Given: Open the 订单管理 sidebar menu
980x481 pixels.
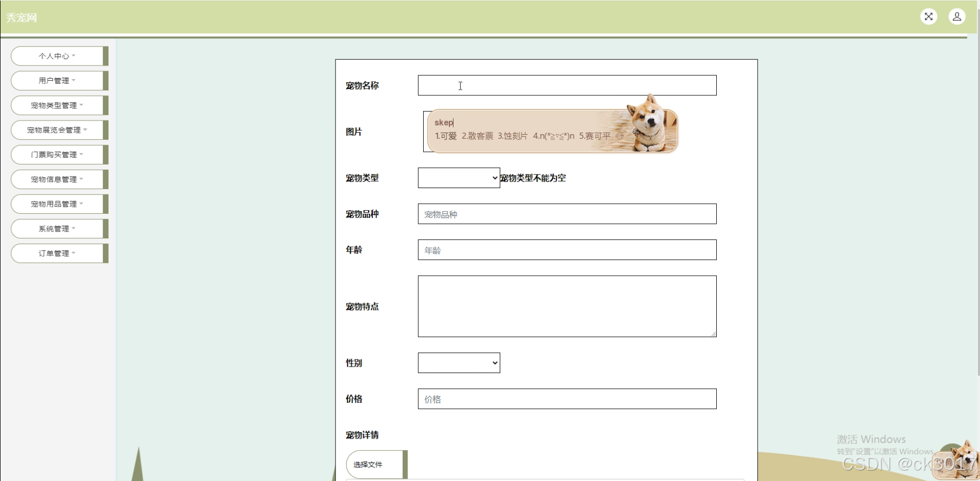Looking at the screenshot, I should [59, 253].
